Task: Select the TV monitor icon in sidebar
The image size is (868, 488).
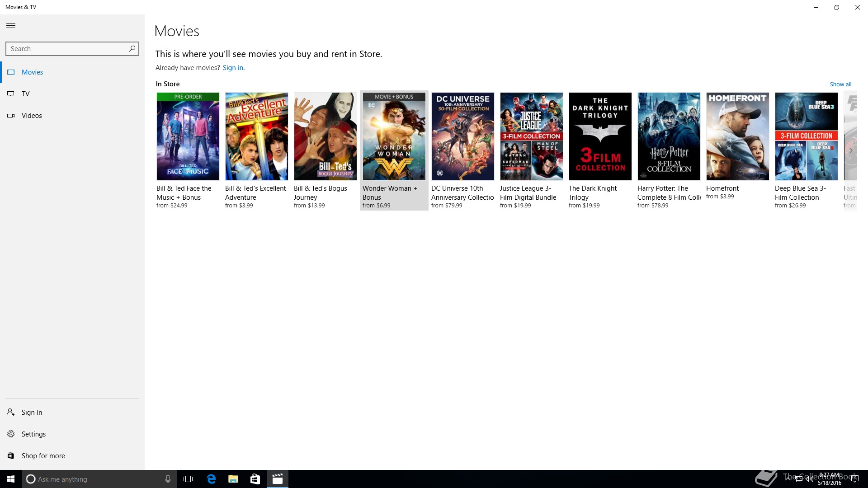Action: [11, 94]
